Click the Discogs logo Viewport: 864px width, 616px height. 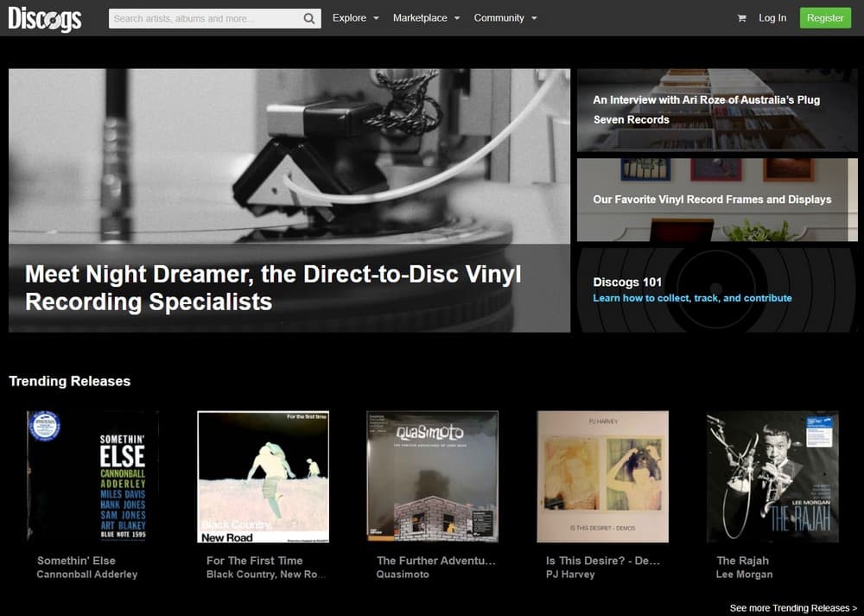45,19
